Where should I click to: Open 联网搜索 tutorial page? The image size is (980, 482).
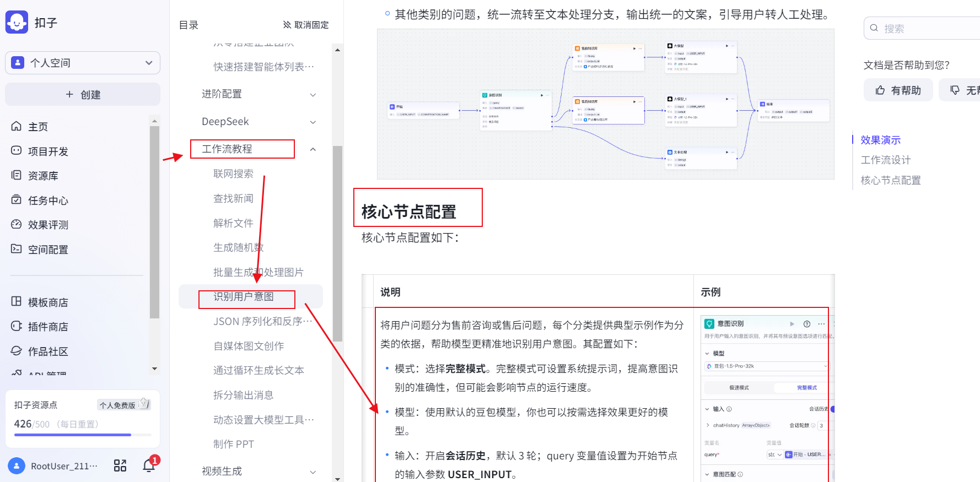(233, 174)
